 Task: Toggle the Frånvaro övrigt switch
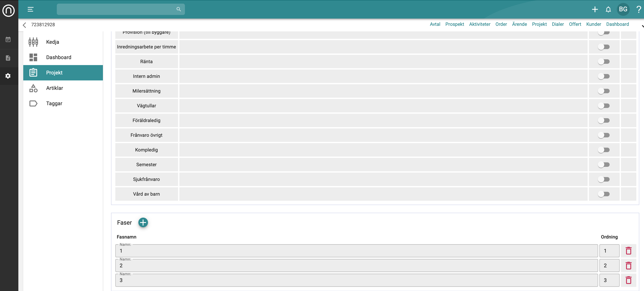pyautogui.click(x=604, y=135)
